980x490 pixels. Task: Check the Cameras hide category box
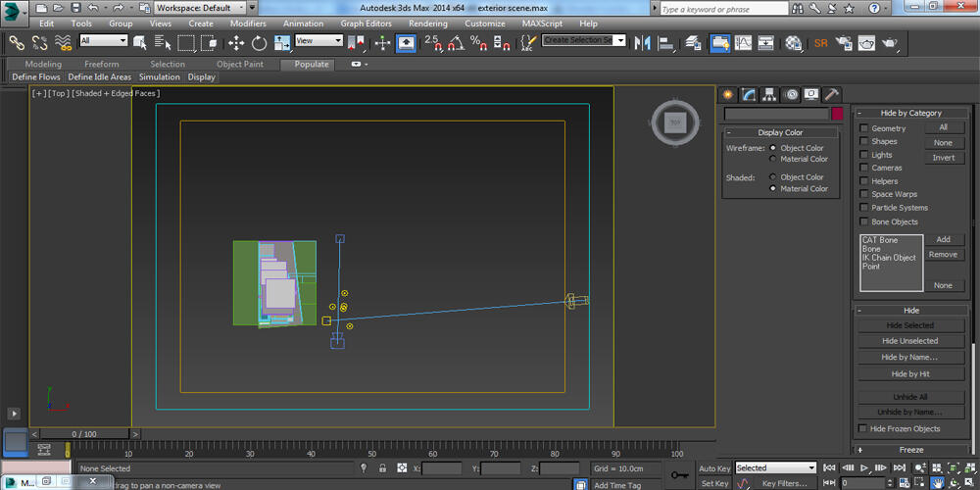point(864,168)
